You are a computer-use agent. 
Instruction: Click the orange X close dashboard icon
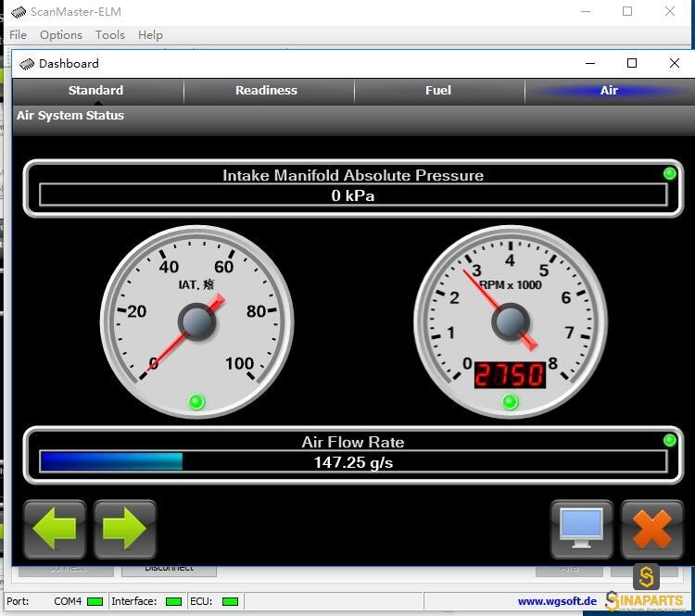(x=652, y=529)
